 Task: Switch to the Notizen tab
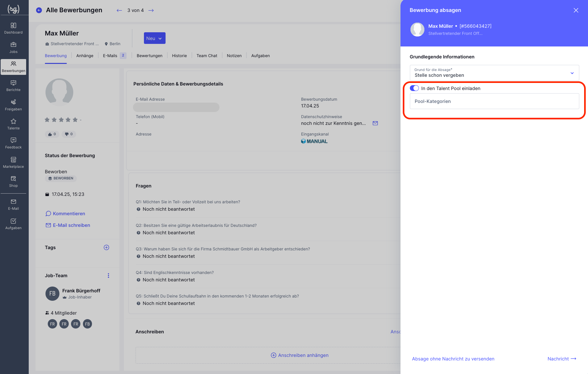coord(234,56)
